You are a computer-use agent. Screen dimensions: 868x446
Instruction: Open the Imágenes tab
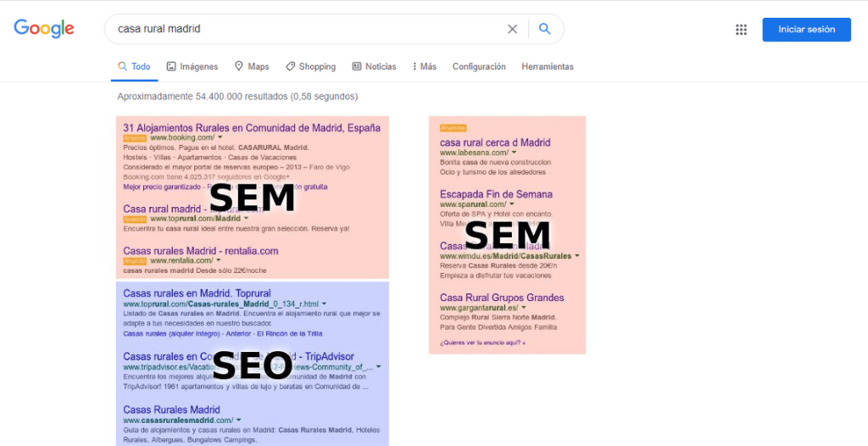pos(192,66)
